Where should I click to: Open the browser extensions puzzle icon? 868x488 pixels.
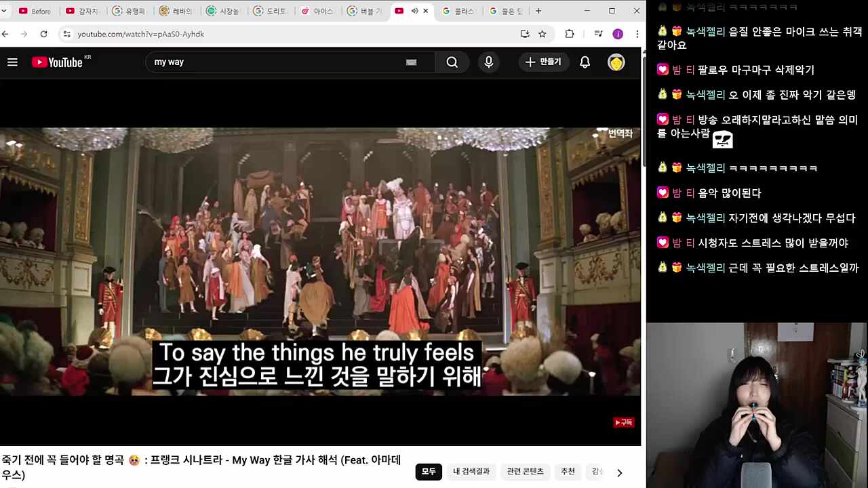click(x=570, y=34)
